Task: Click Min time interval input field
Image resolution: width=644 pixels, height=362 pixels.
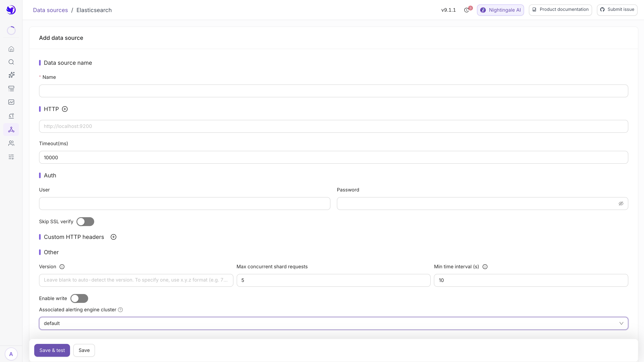Action: (531, 280)
